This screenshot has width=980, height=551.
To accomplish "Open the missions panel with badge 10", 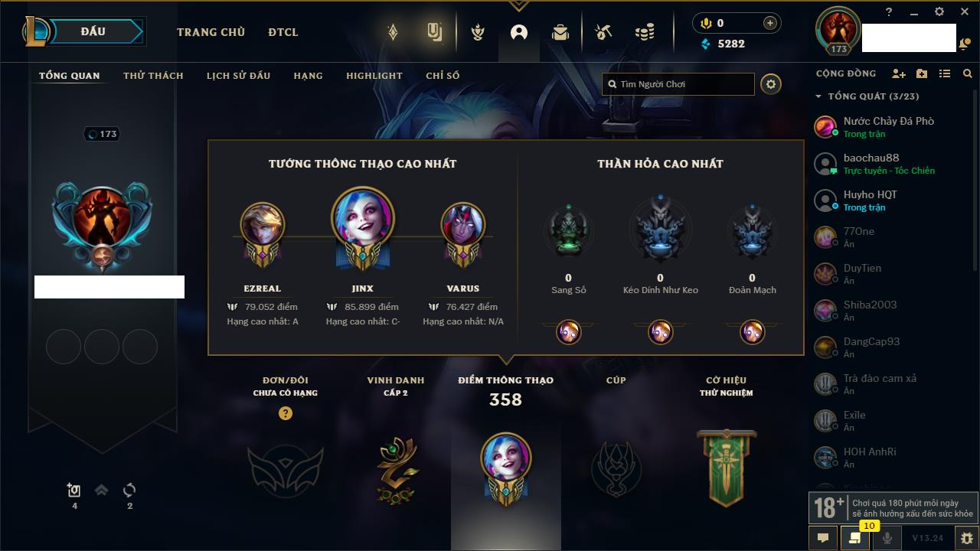I will (x=855, y=538).
